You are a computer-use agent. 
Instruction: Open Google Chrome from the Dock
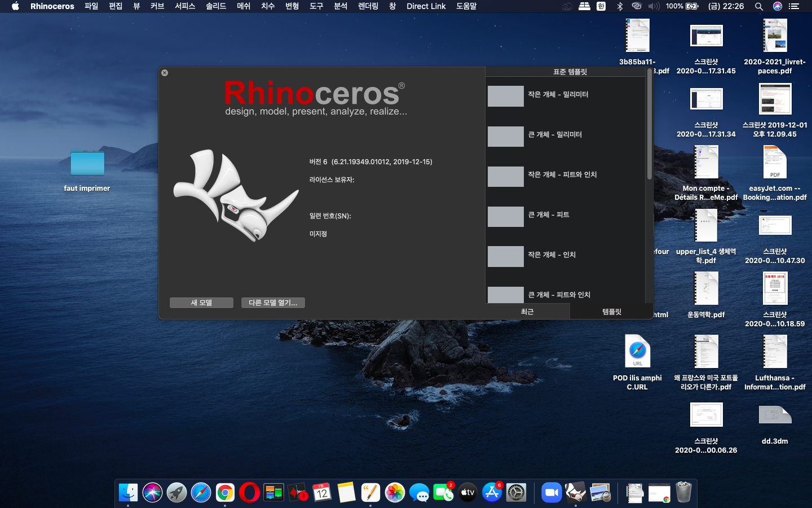225,493
